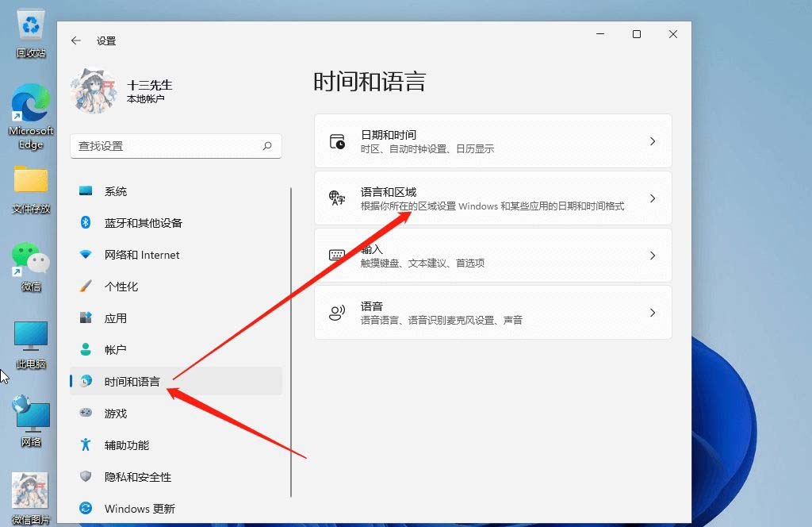Open 系统 settings category
Screen dimensions: 812x527
[175, 191]
